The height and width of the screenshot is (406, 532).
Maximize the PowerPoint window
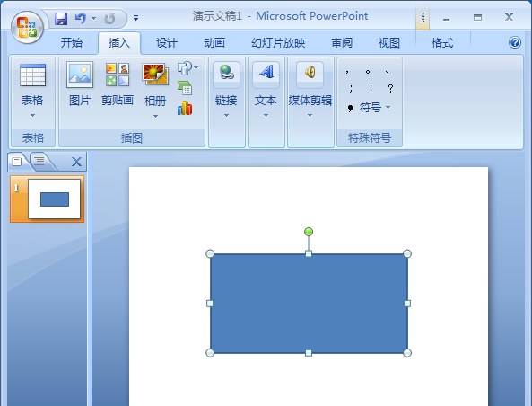pos(477,17)
